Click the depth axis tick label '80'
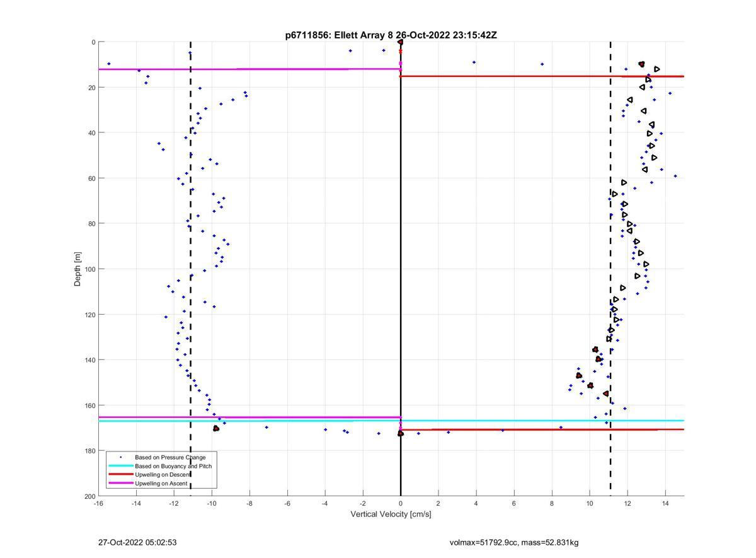 point(91,224)
